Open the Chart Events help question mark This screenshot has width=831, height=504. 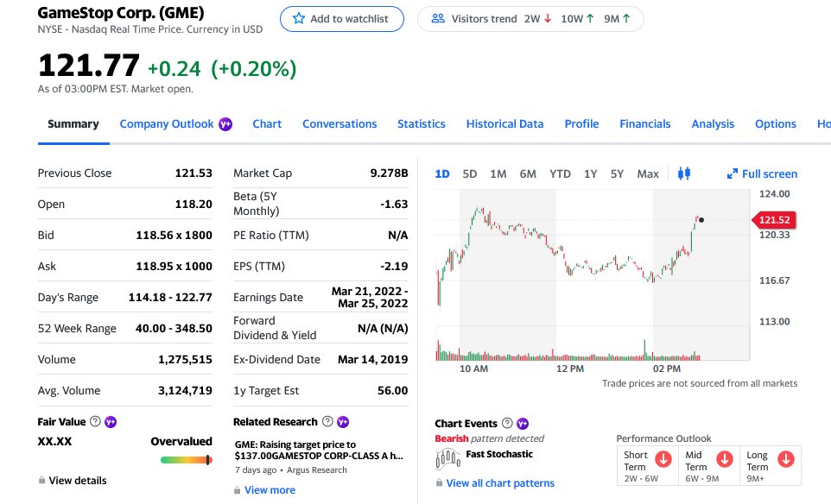pos(507,423)
